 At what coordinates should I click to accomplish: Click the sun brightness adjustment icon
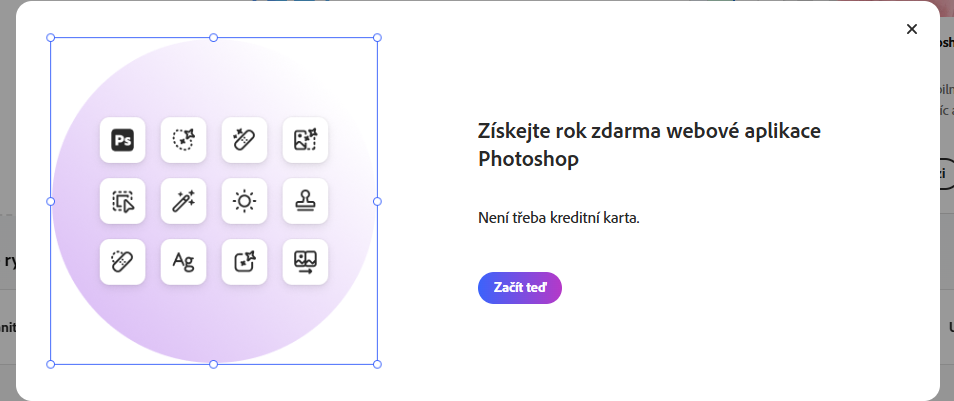point(244,201)
